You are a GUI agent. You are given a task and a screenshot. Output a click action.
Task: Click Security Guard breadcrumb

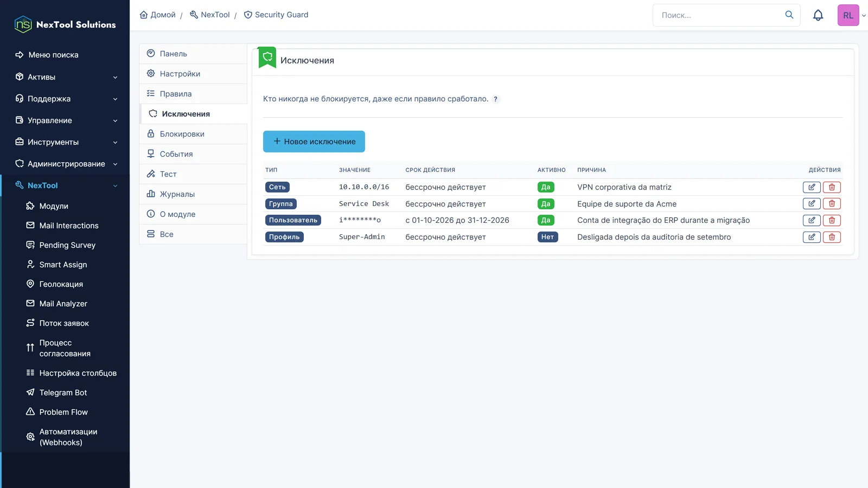[x=276, y=15]
